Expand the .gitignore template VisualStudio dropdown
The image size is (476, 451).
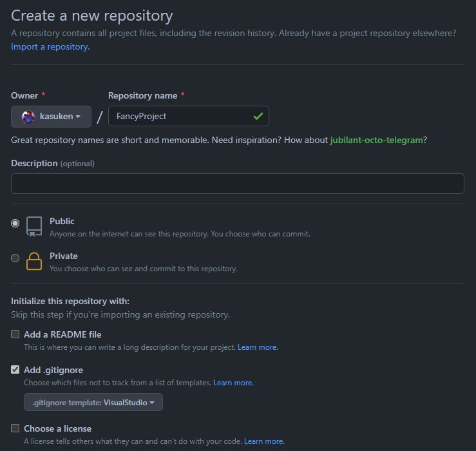(x=93, y=403)
